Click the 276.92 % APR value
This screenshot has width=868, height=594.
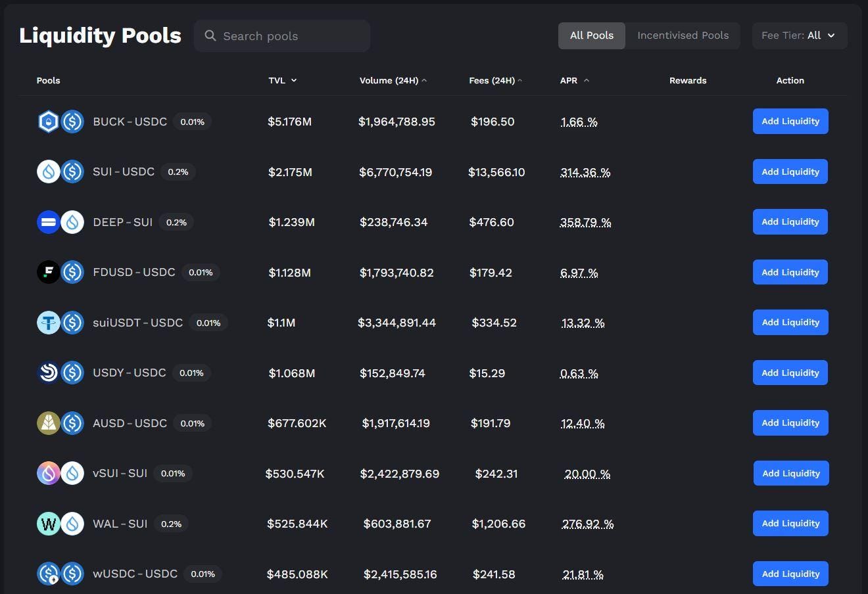588,524
